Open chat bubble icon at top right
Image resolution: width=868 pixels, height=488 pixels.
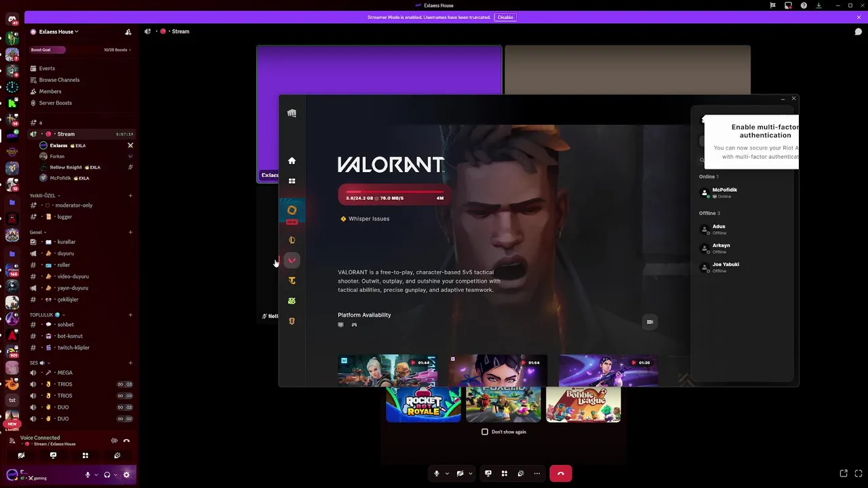pyautogui.click(x=858, y=31)
